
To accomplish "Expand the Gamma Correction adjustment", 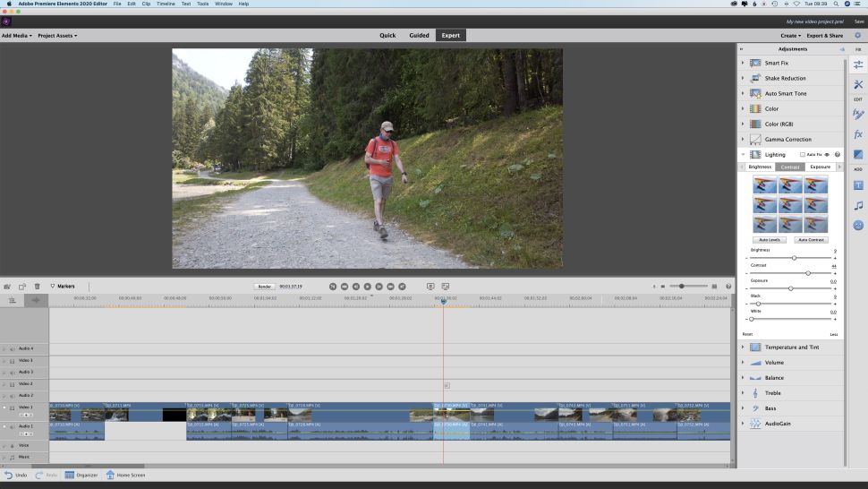I will 743,139.
